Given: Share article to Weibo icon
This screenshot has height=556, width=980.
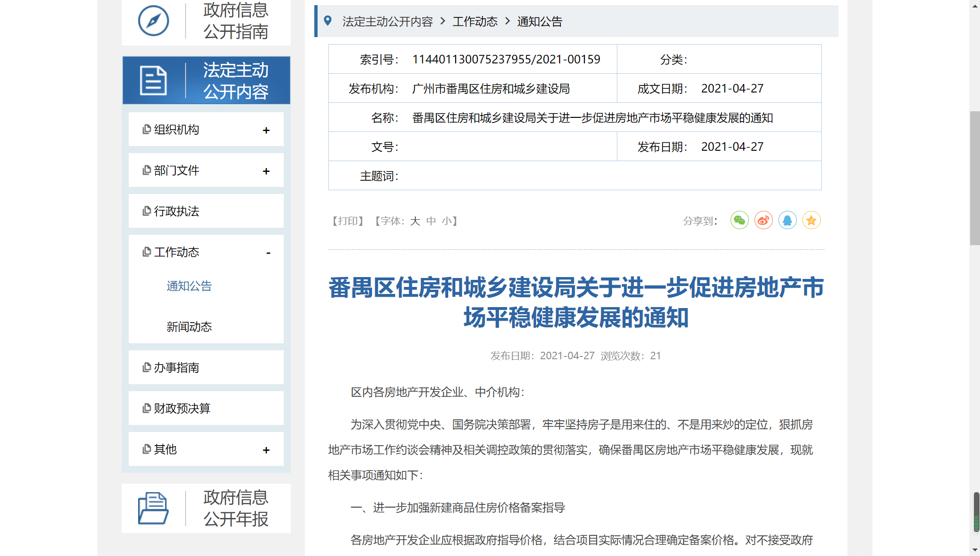Looking at the screenshot, I should point(763,220).
